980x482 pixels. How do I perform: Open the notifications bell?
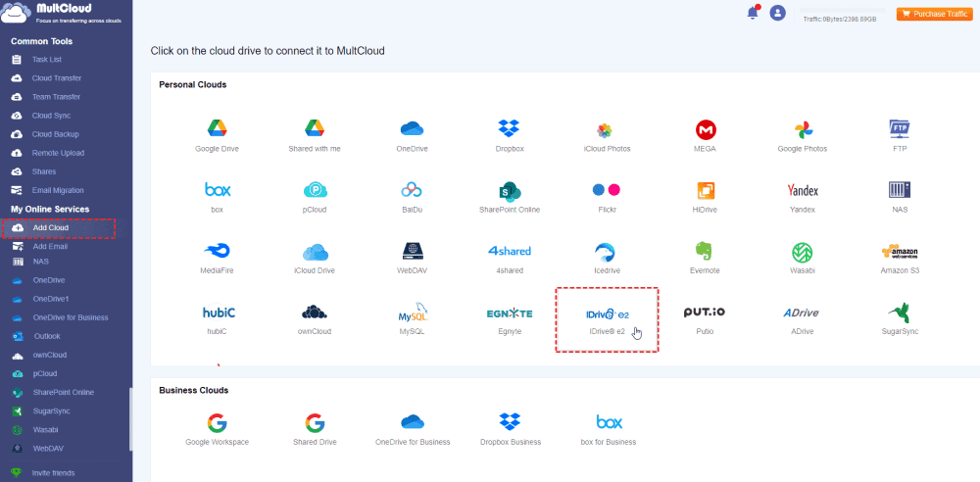click(753, 13)
